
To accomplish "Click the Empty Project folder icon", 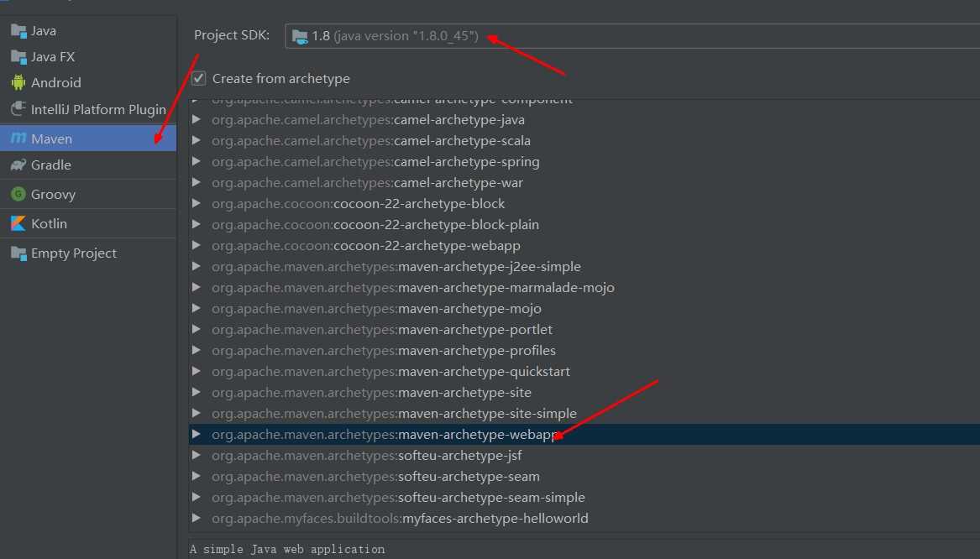I will (x=18, y=253).
